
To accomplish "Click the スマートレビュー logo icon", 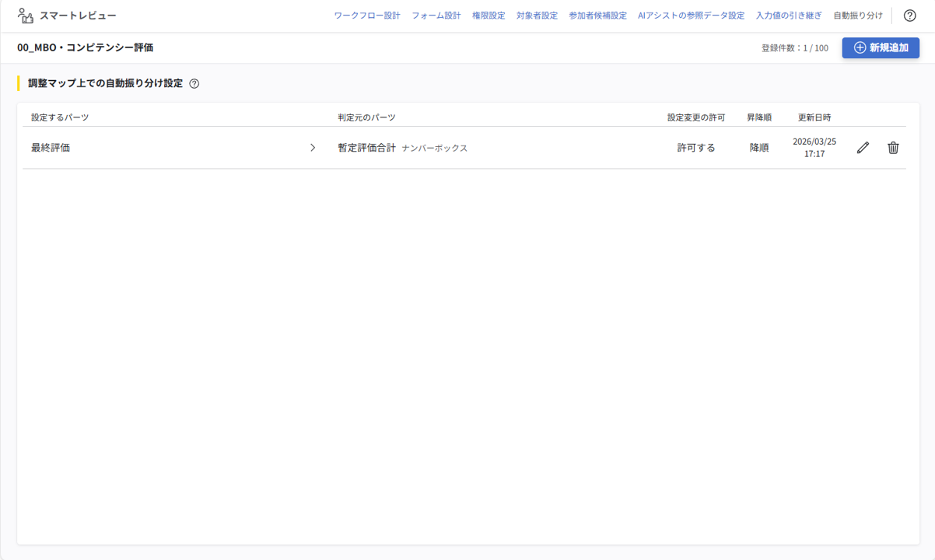I will pyautogui.click(x=26, y=14).
